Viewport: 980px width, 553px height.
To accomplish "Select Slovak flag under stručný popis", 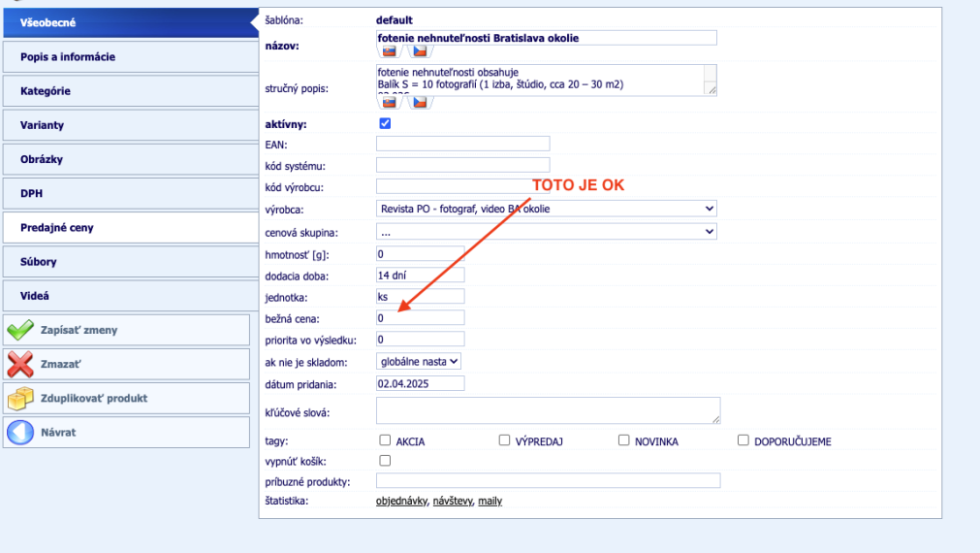I will point(389,101).
